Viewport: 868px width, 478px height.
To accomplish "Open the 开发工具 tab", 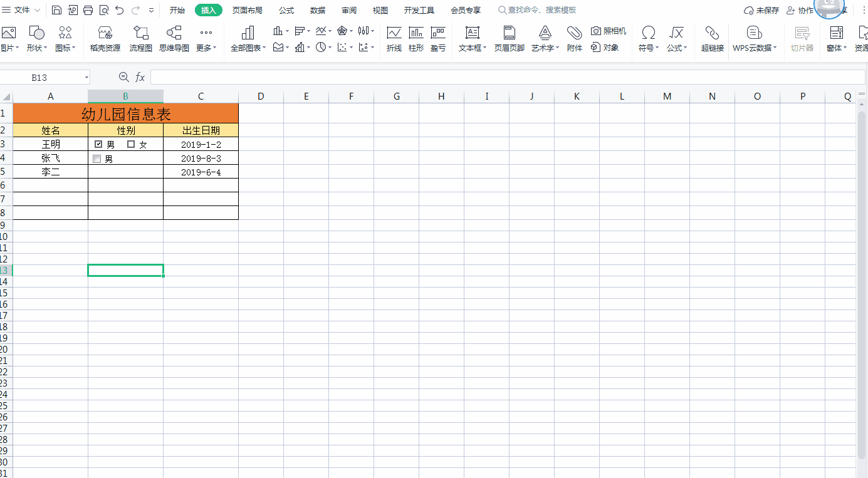I will [419, 11].
